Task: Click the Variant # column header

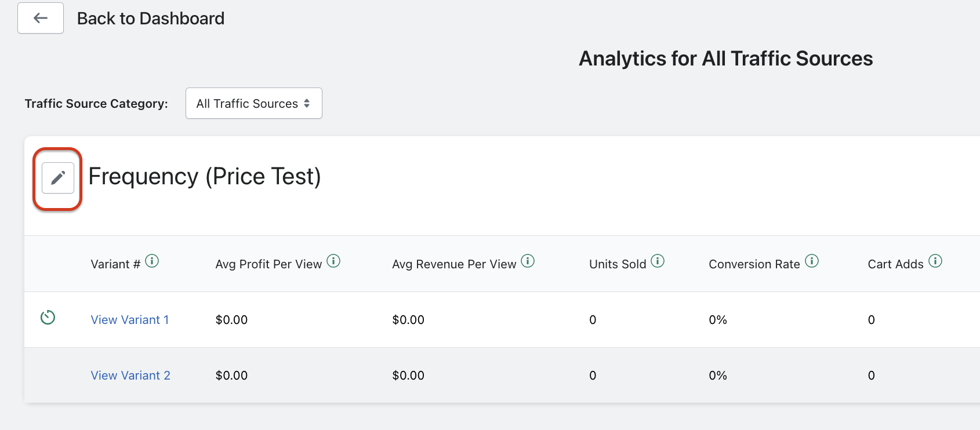Action: pyautogui.click(x=115, y=264)
